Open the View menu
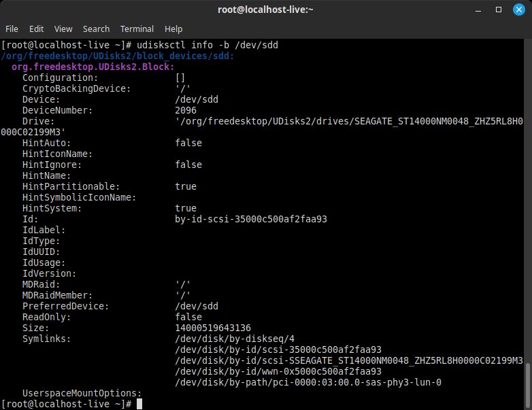Screen dimensions: 532x410 (x=63, y=29)
